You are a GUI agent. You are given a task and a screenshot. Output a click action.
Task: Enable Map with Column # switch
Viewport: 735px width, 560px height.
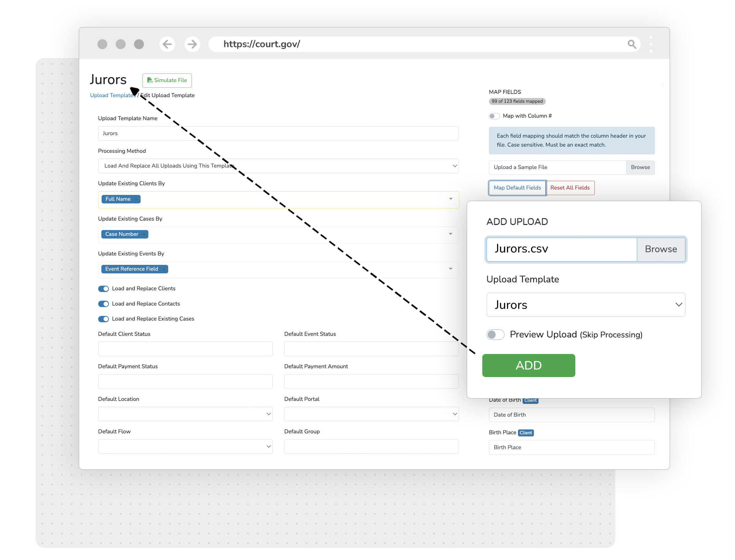click(494, 116)
